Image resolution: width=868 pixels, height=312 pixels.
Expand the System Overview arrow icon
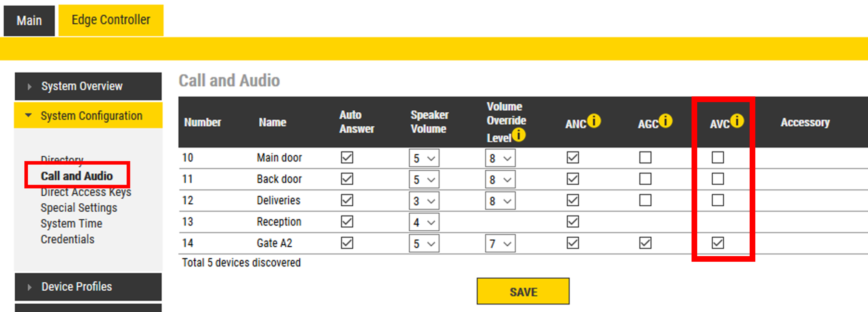30,87
